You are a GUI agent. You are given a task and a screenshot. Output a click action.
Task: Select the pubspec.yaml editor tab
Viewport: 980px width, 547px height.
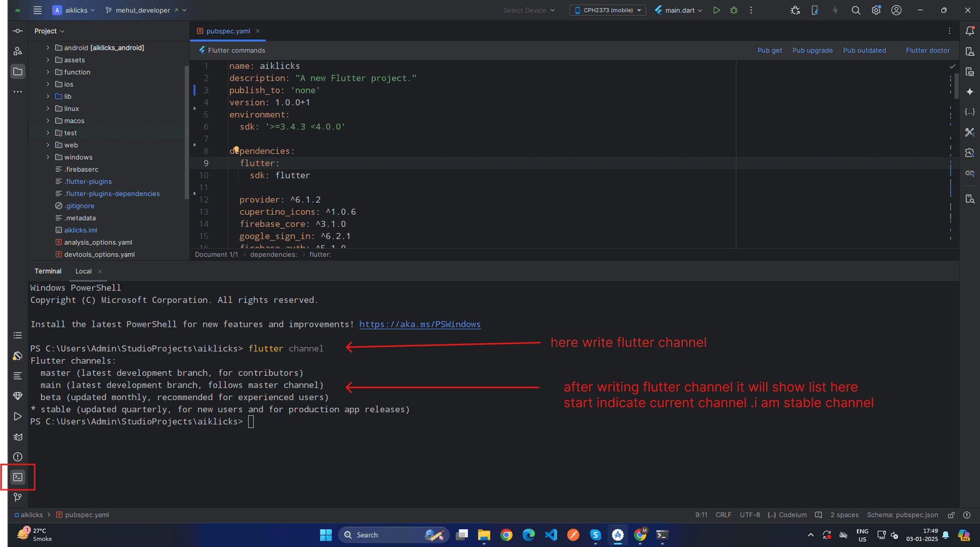pos(227,31)
